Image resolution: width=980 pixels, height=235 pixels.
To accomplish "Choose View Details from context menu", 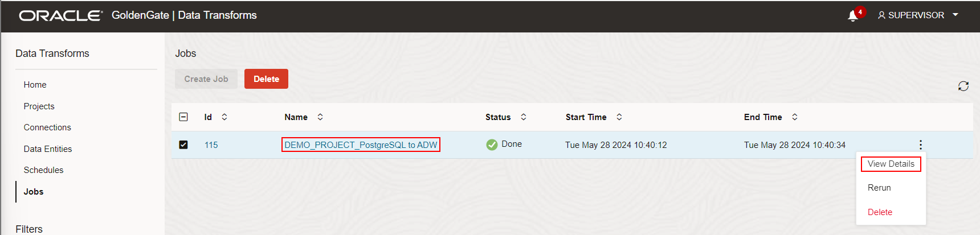I will (x=891, y=164).
